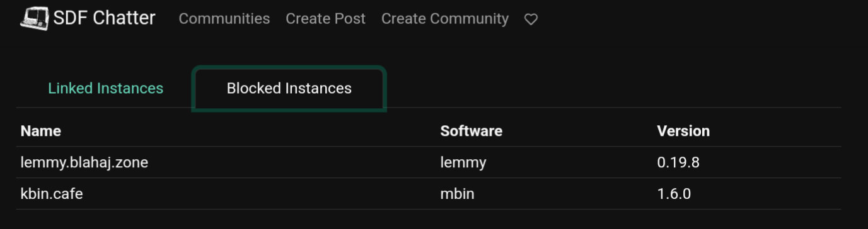Click the Version column header
This screenshot has height=229, width=868.
click(683, 131)
